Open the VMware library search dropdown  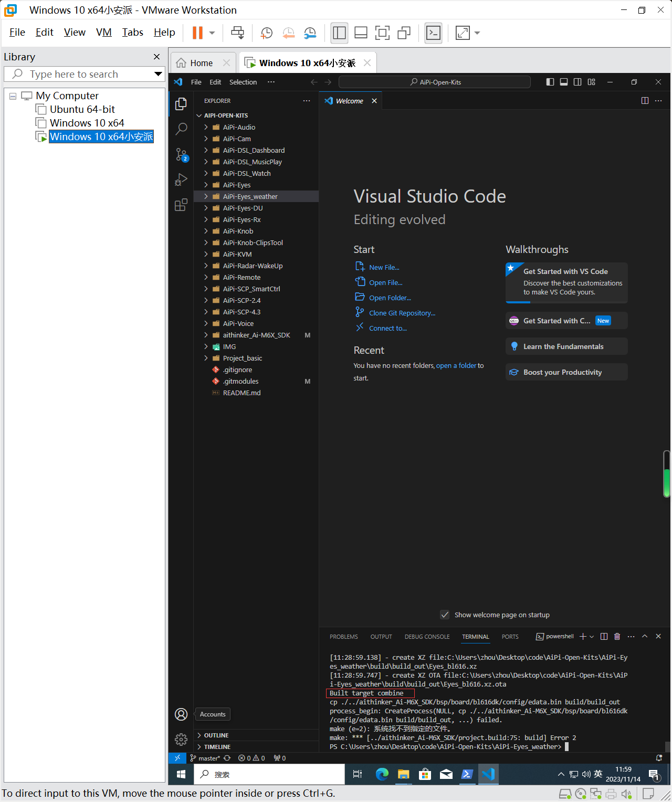(158, 74)
